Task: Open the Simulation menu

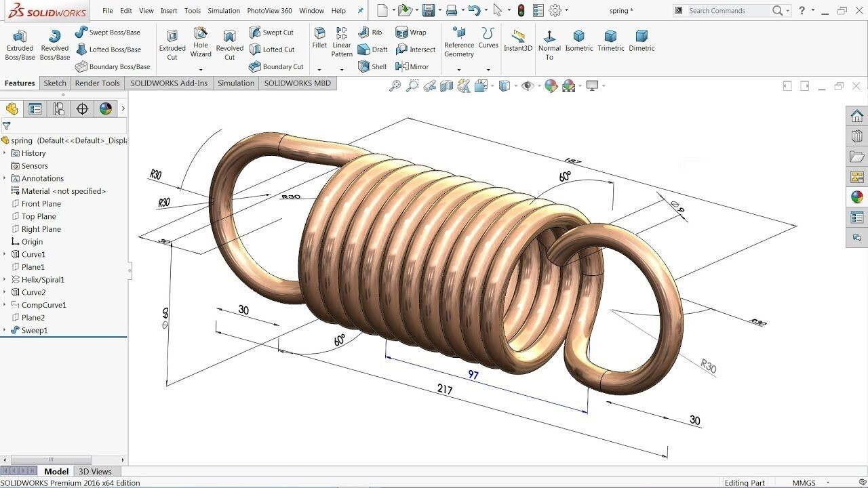Action: [x=224, y=11]
